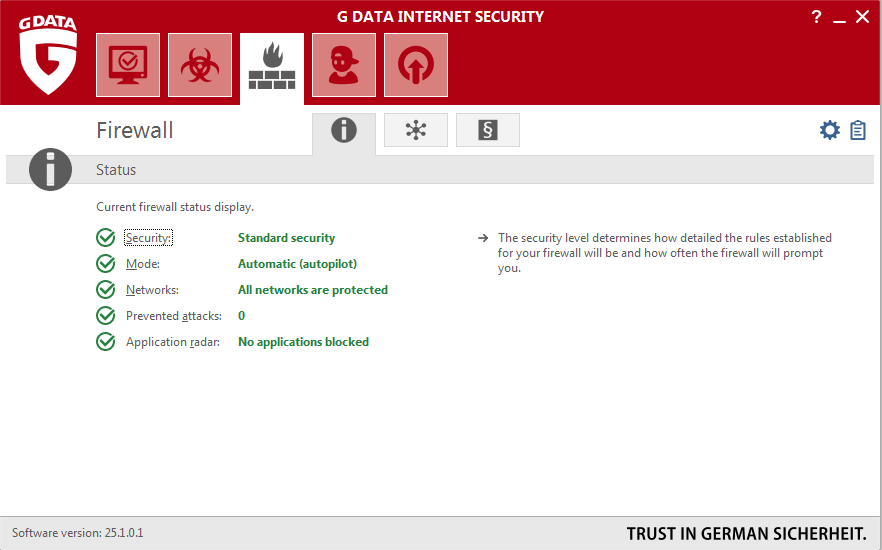Click the G DATA shield logo
This screenshot has width=882, height=550.
[x=48, y=54]
